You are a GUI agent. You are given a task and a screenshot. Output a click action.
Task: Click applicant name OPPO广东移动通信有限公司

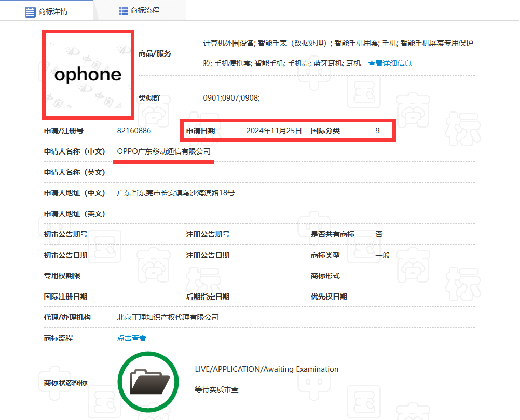coord(164,151)
